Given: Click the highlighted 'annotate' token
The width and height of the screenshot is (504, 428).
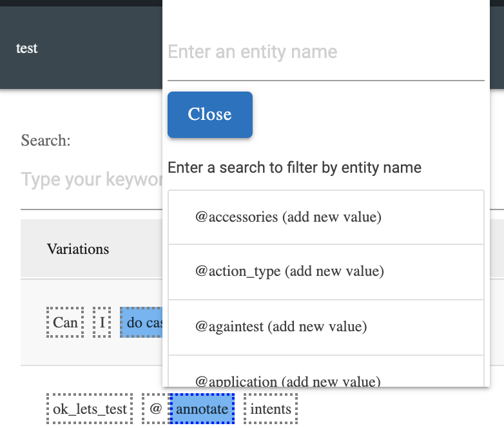Looking at the screenshot, I should coord(202,409).
